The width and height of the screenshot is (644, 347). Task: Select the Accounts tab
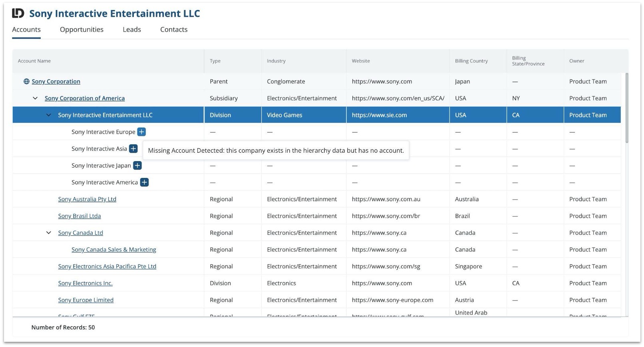point(26,30)
